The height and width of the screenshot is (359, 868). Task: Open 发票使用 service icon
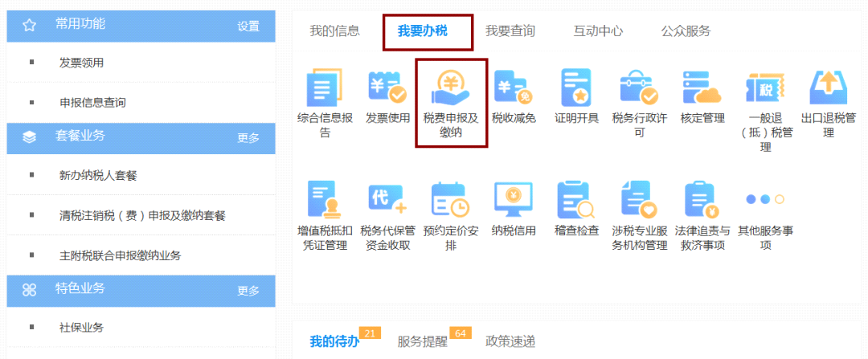click(387, 88)
